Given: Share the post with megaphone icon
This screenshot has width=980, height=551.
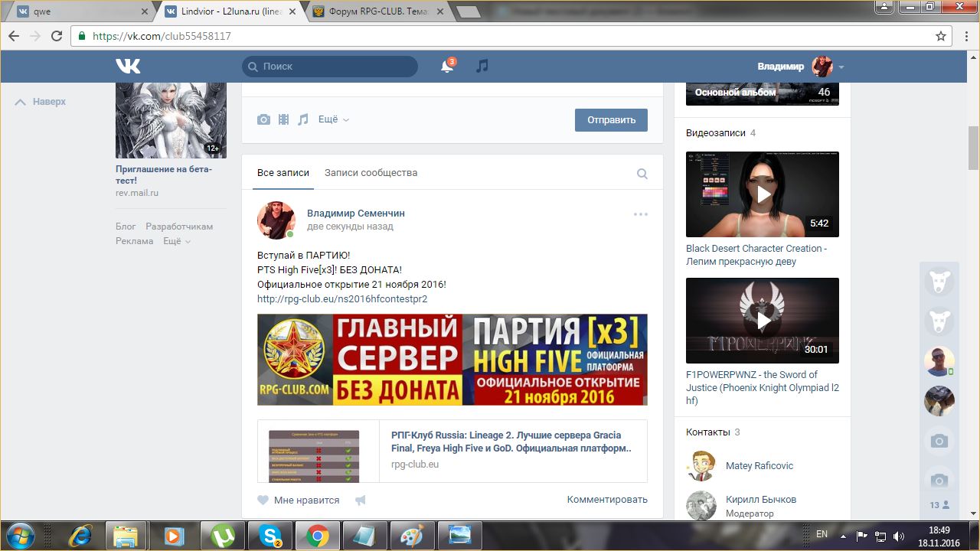Looking at the screenshot, I should coord(360,500).
